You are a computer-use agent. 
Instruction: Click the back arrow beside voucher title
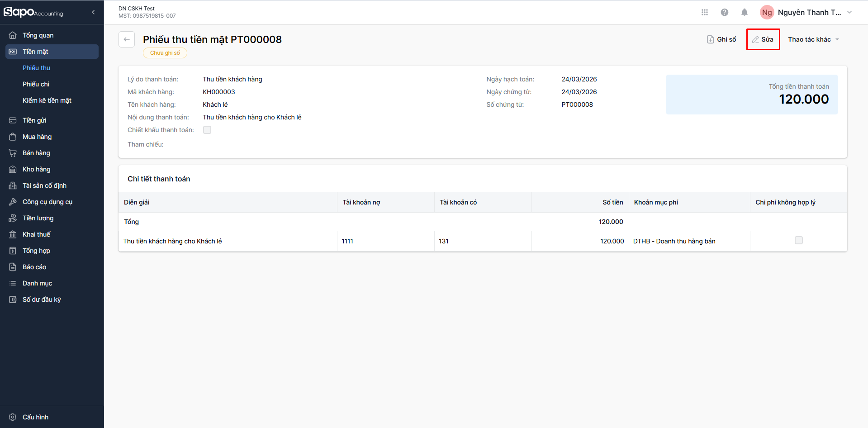click(x=127, y=39)
